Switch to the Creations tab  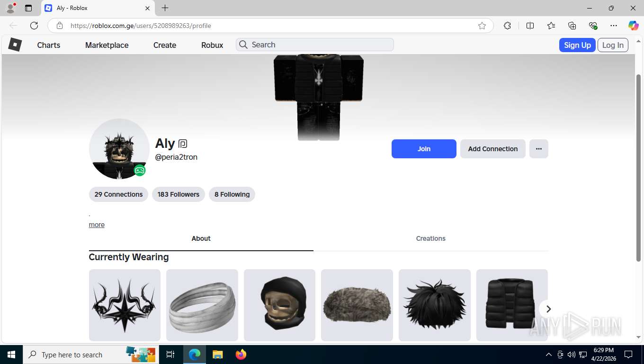tap(431, 238)
